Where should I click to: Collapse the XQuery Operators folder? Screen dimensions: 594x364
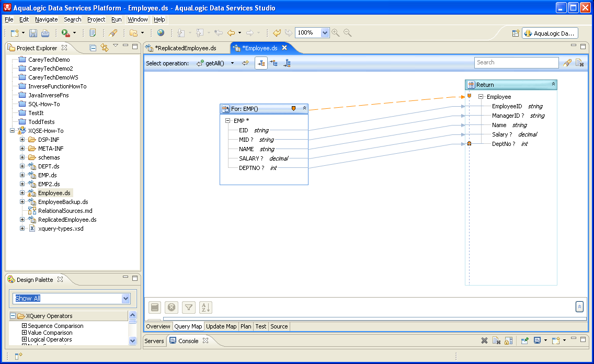point(13,315)
